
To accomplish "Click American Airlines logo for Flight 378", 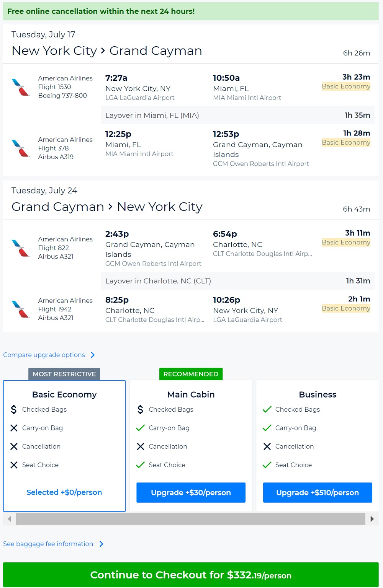I will click(x=21, y=148).
